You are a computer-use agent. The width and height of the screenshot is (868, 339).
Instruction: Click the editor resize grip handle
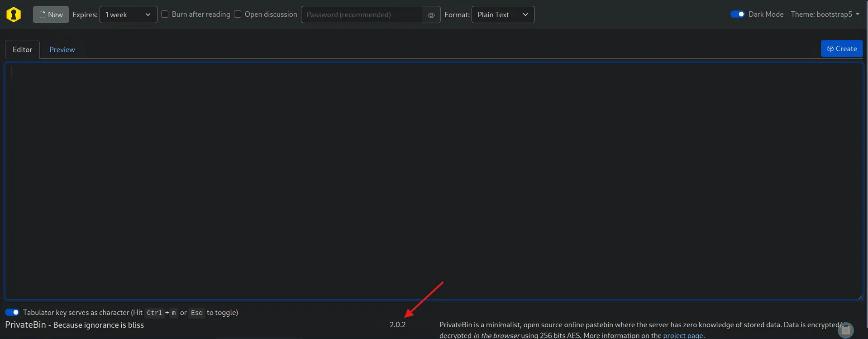pyautogui.click(x=860, y=297)
